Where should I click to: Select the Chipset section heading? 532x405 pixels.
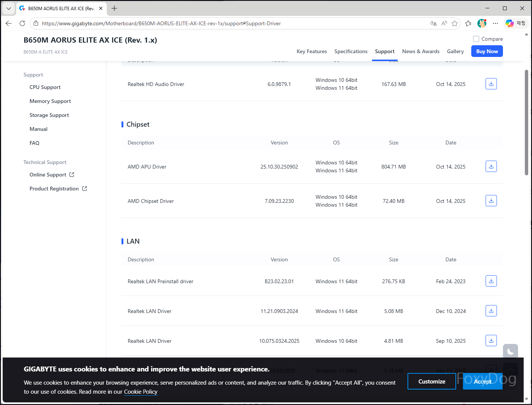(x=138, y=124)
